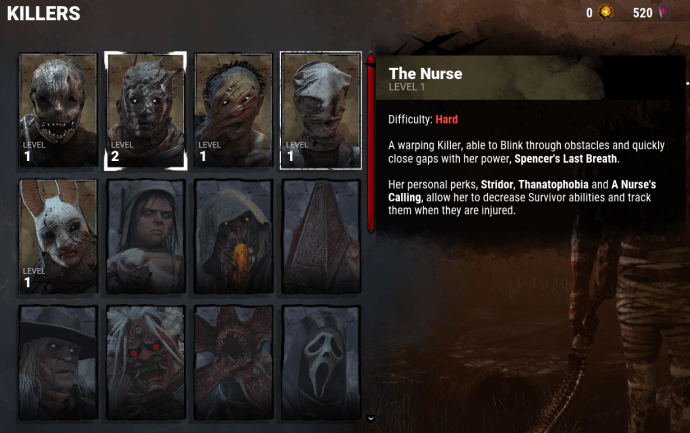Choose the Oni red-eyed mask portrait
This screenshot has width=690, height=433.
(146, 363)
